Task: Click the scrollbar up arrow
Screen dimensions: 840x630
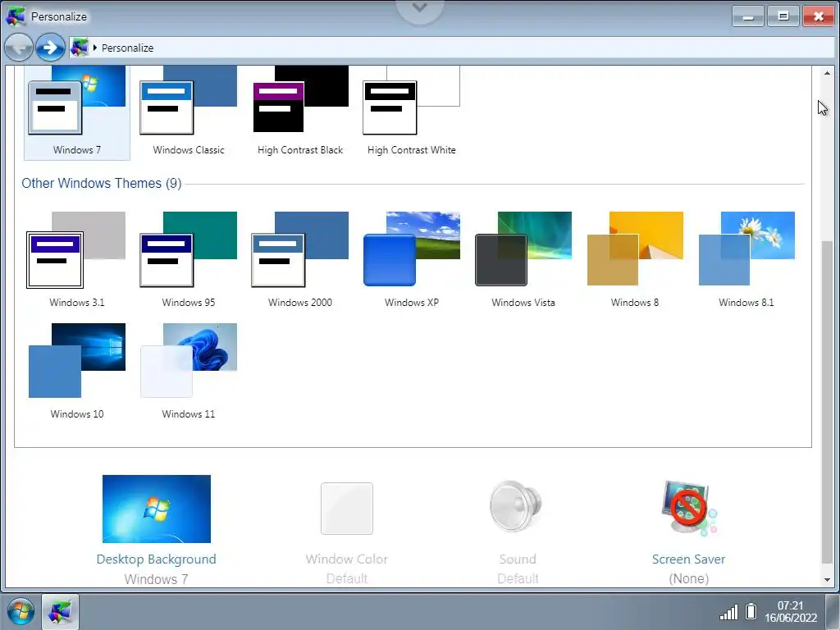Action: pyautogui.click(x=827, y=73)
